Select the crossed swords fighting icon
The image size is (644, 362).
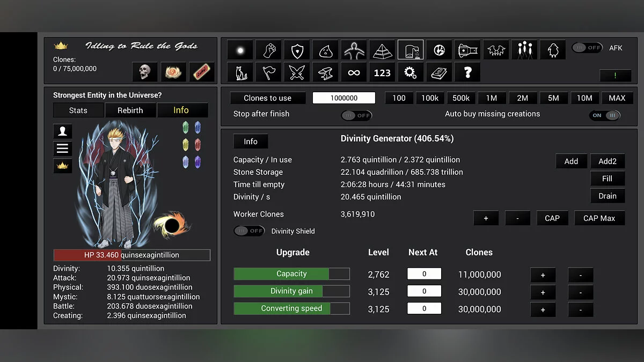297,72
